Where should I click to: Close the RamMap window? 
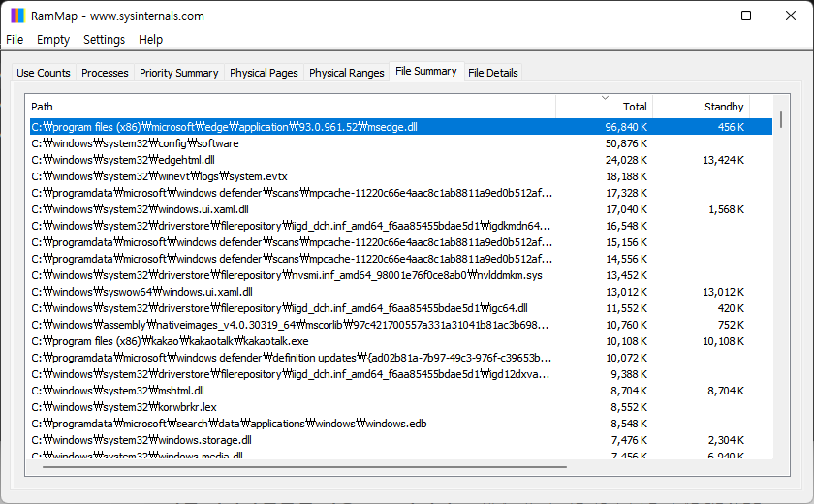pos(790,16)
